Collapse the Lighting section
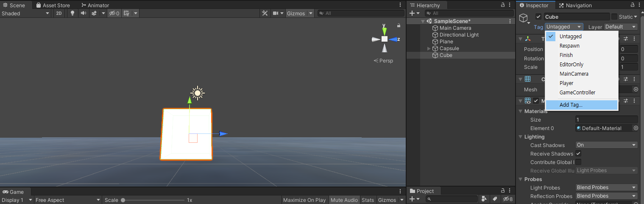Viewport: 644px width, 204px height. tap(521, 137)
